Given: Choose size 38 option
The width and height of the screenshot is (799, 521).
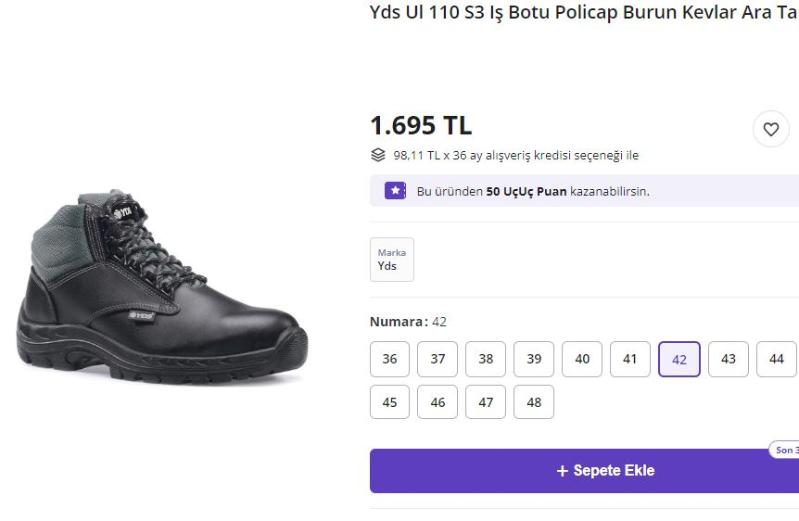Looking at the screenshot, I should [485, 359].
